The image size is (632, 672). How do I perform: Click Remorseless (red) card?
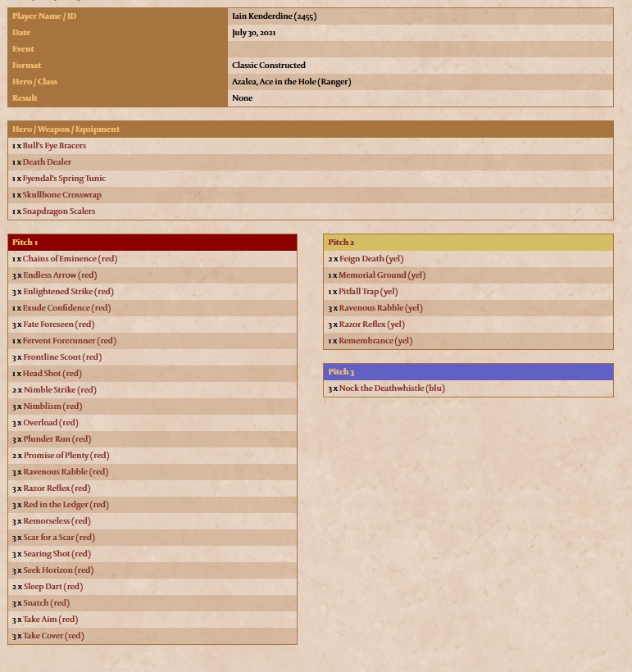point(57,520)
